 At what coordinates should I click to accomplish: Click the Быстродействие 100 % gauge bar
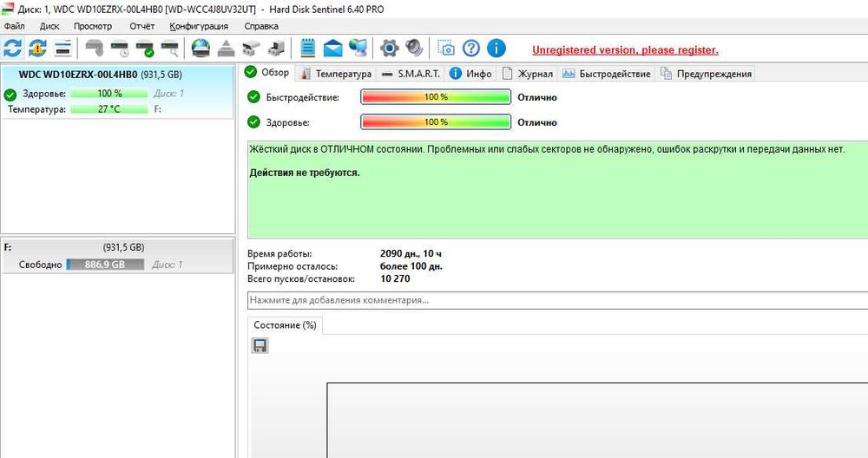tap(436, 97)
